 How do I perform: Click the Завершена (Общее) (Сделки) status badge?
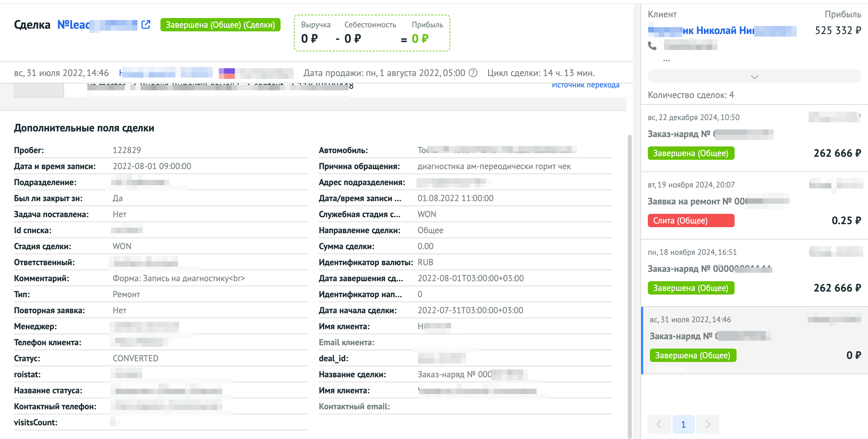tap(220, 25)
